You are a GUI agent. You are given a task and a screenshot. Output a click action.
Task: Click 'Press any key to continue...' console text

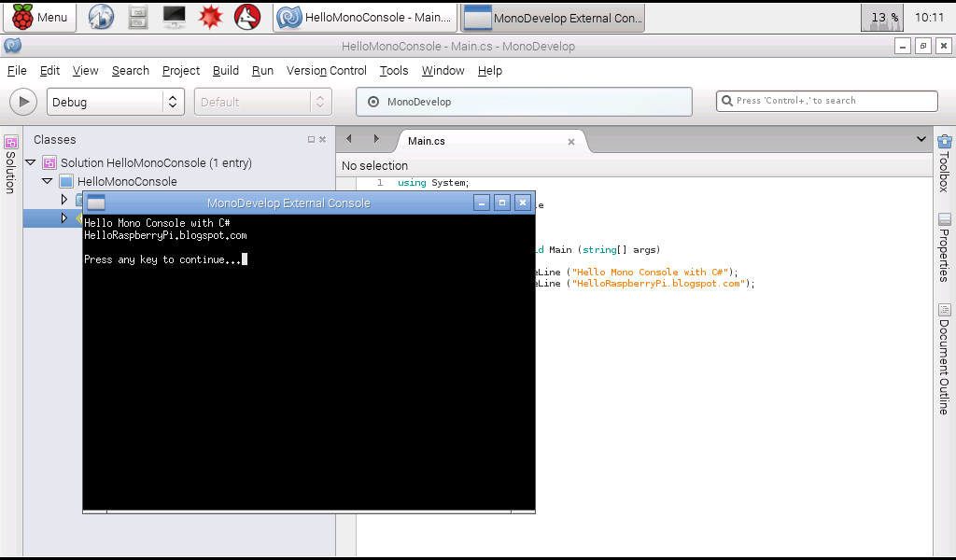(x=162, y=259)
